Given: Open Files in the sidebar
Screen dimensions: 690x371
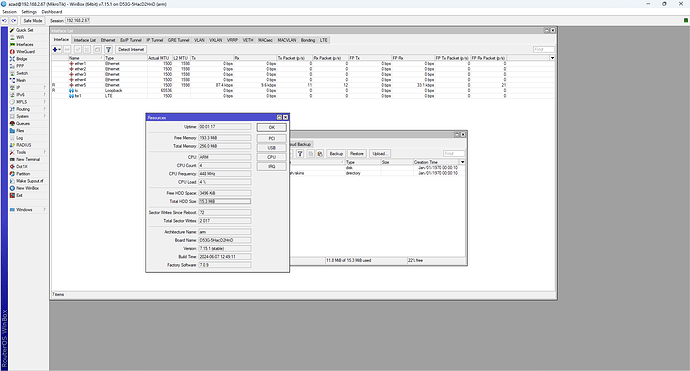Looking at the screenshot, I should [20, 131].
